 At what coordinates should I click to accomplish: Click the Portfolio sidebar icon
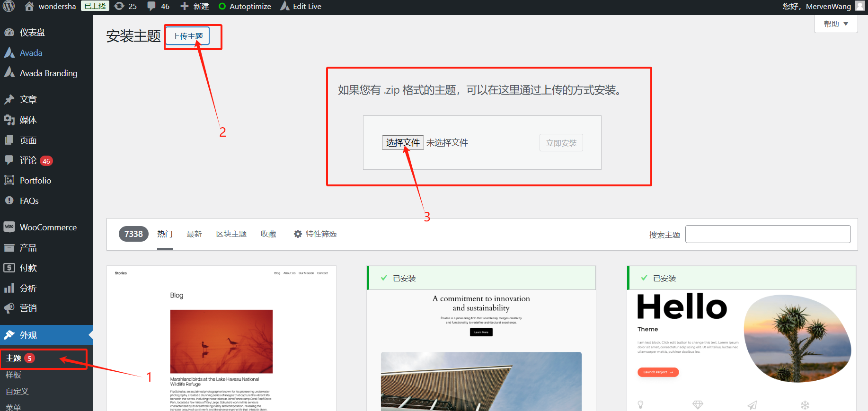[9, 180]
